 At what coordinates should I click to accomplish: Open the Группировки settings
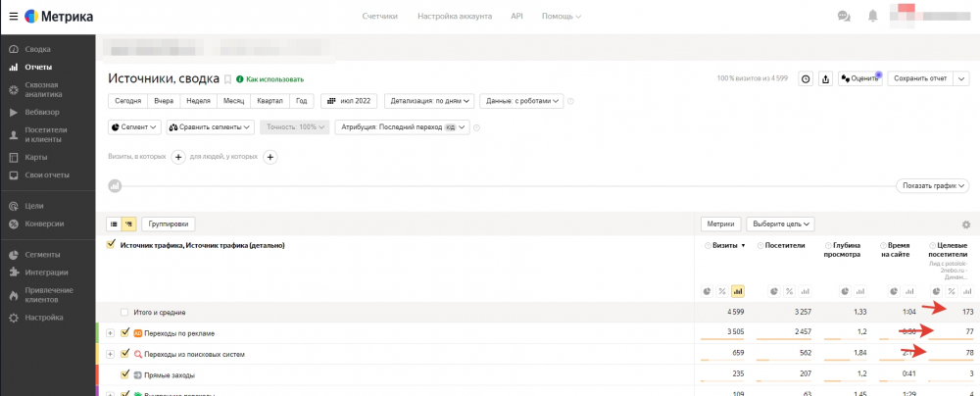coord(169,223)
